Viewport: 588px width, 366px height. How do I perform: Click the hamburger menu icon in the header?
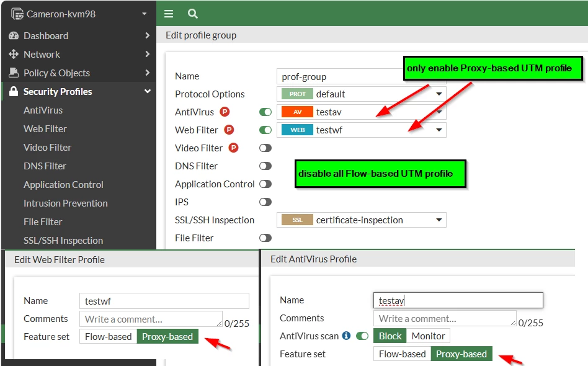pyautogui.click(x=169, y=14)
